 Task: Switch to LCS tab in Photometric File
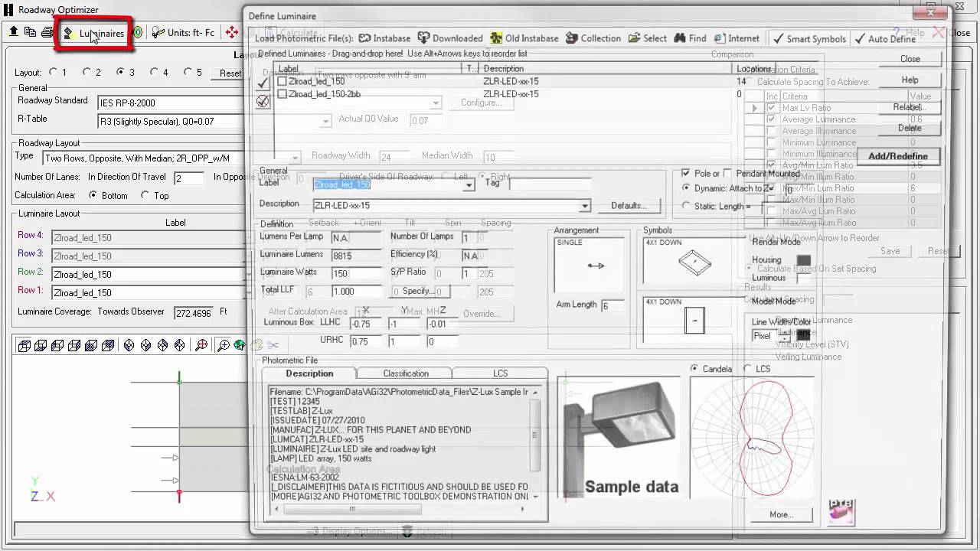tap(500, 373)
